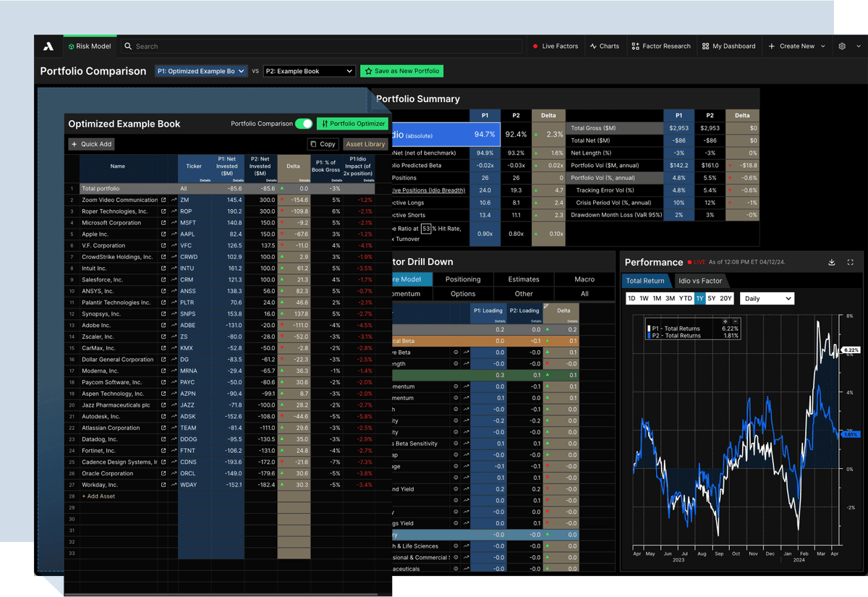Toggle the Portfolio Comparison switch
The width and height of the screenshot is (868, 597).
(304, 124)
